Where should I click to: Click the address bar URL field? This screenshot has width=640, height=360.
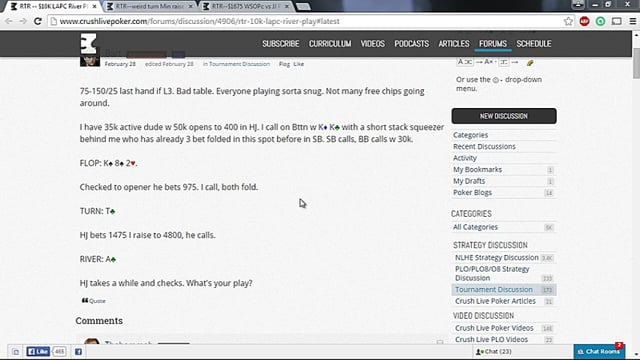pos(310,21)
